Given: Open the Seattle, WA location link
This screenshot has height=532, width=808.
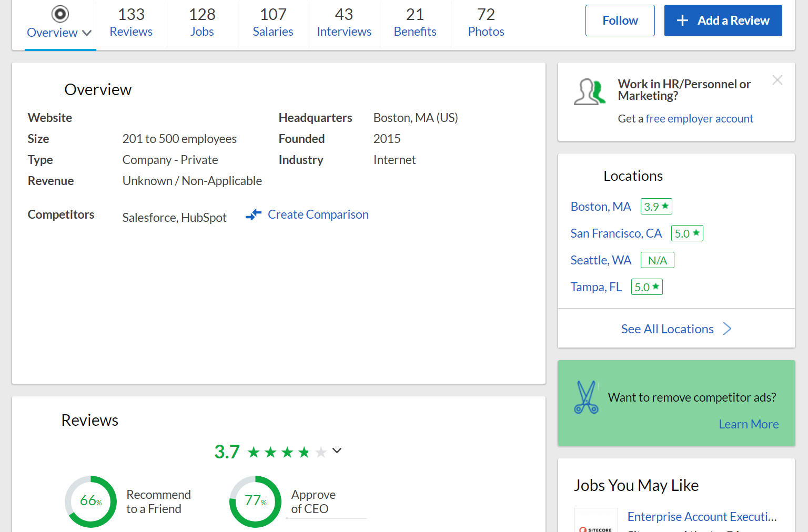Looking at the screenshot, I should pyautogui.click(x=601, y=260).
